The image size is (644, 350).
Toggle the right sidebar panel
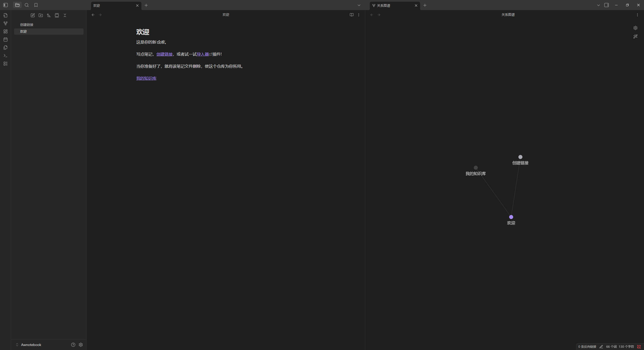tap(607, 5)
